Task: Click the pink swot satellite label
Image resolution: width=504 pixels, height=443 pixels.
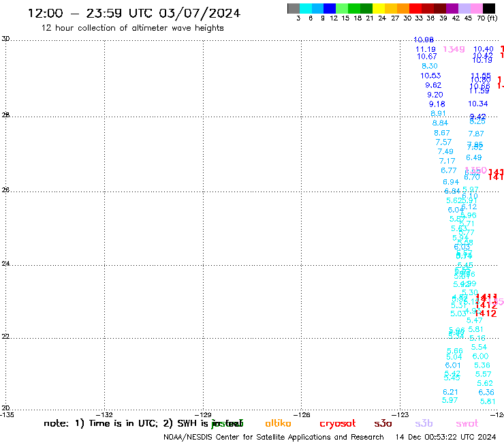Action: [467, 423]
